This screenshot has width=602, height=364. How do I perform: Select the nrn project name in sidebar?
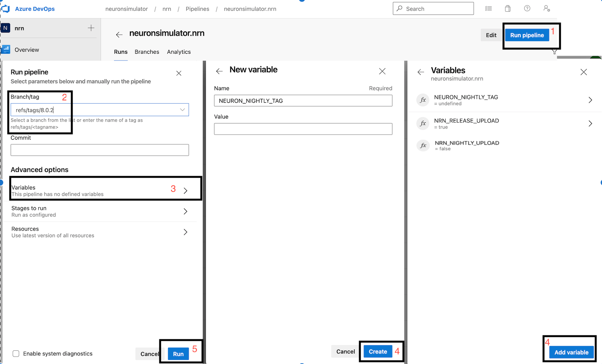(19, 28)
